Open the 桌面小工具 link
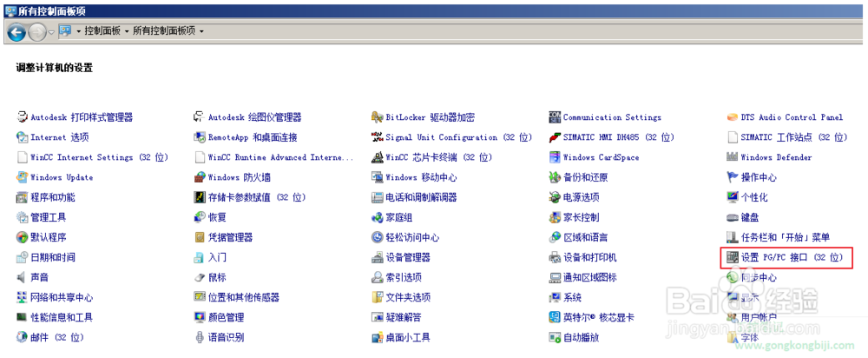Image resolution: width=868 pixels, height=358 pixels. [x=408, y=337]
